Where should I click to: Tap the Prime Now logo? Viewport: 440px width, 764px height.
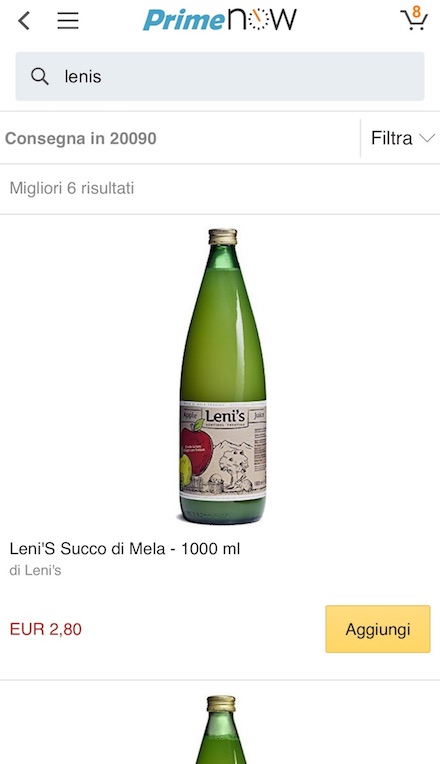coord(220,20)
